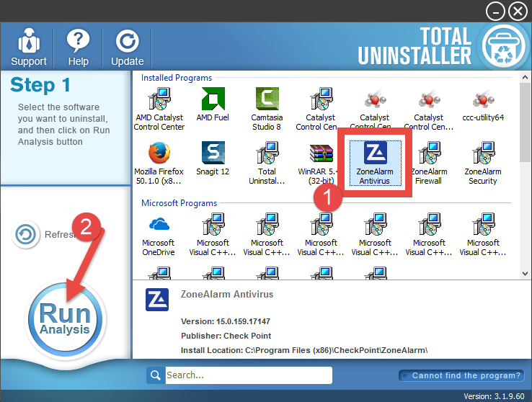Click the Refresh button
Viewport: 532px width, 402px height.
click(25, 234)
